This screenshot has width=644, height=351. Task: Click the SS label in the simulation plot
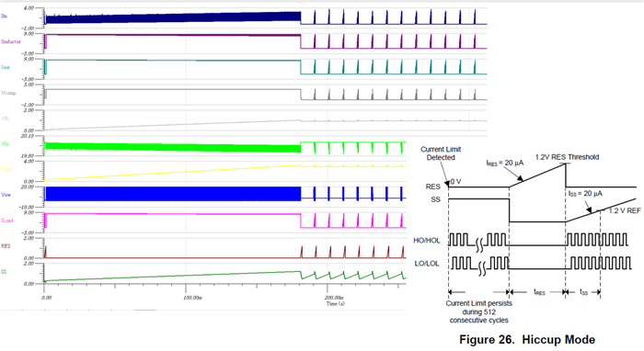click(x=4, y=272)
